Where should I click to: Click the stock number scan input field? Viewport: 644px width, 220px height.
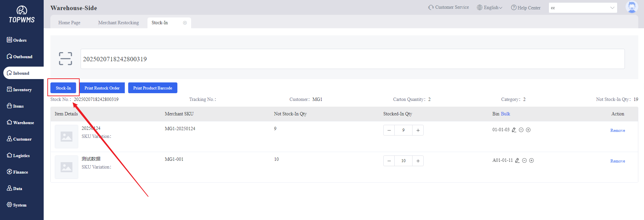coord(352,59)
